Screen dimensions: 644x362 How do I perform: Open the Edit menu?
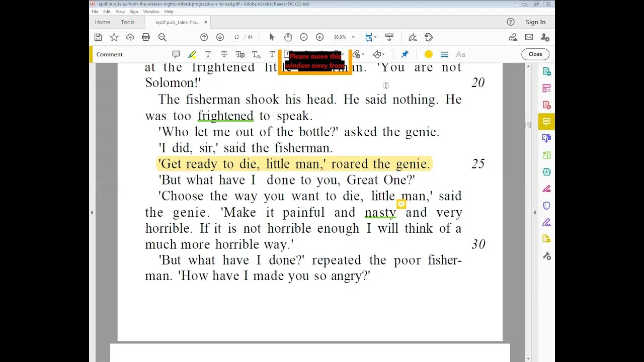[x=107, y=12]
